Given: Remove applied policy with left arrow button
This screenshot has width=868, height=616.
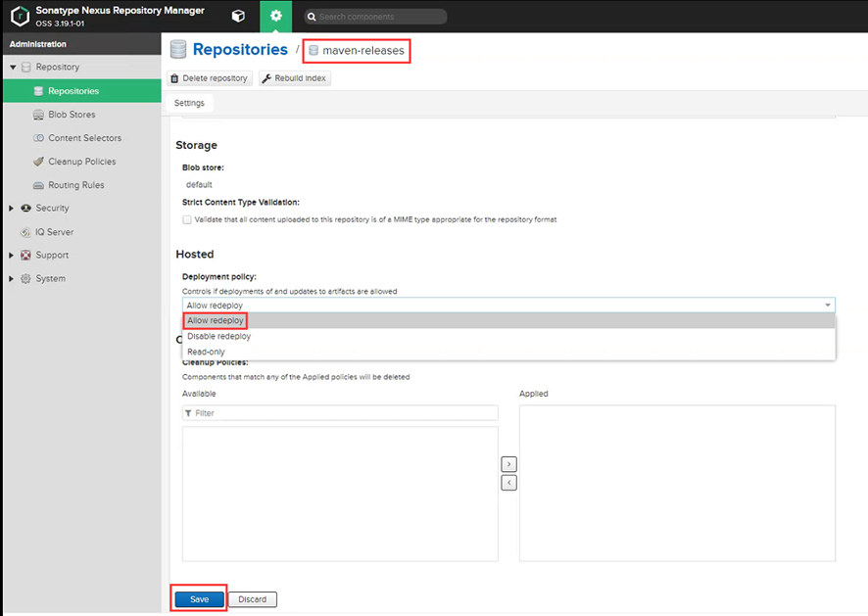Looking at the screenshot, I should click(508, 483).
